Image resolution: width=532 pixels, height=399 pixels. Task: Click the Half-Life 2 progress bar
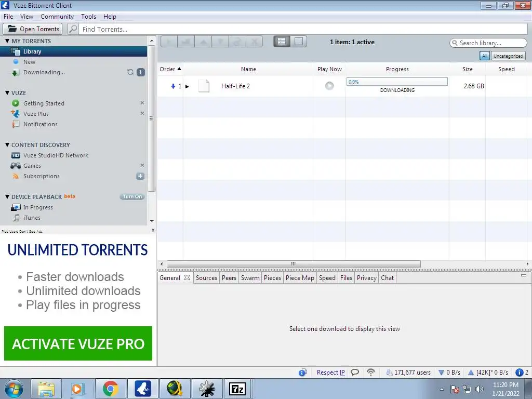(397, 82)
